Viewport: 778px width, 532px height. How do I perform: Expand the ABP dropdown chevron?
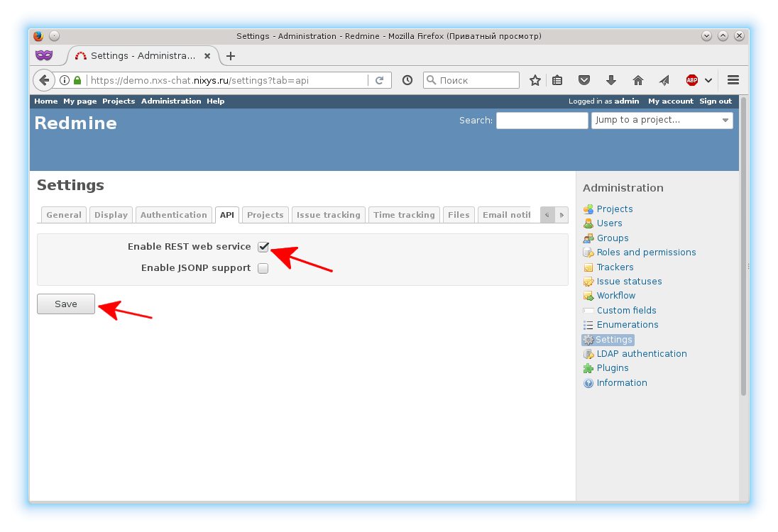(708, 80)
